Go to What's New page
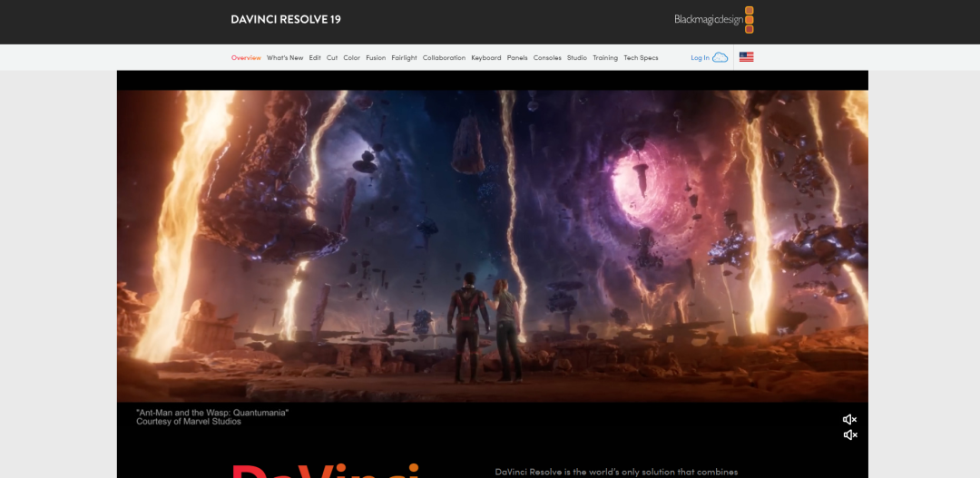980x478 pixels. click(285, 57)
